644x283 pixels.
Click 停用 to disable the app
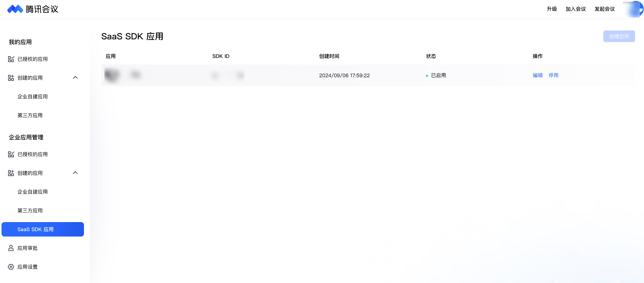[x=553, y=75]
